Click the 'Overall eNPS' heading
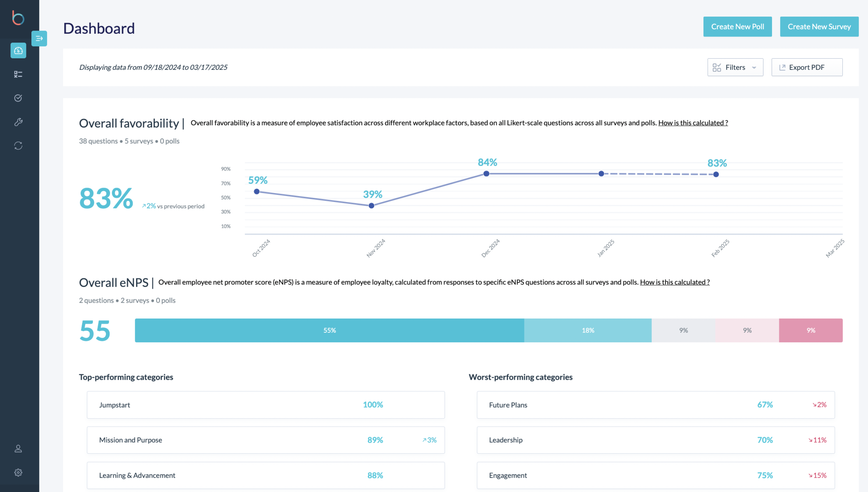Image resolution: width=868 pixels, height=492 pixels. [114, 283]
